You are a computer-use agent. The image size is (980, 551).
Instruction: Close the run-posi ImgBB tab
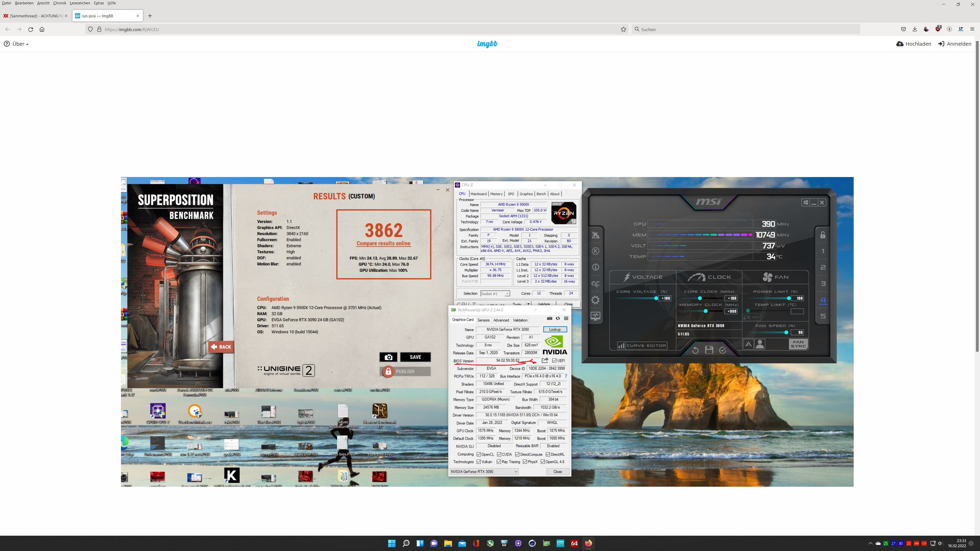[138, 16]
